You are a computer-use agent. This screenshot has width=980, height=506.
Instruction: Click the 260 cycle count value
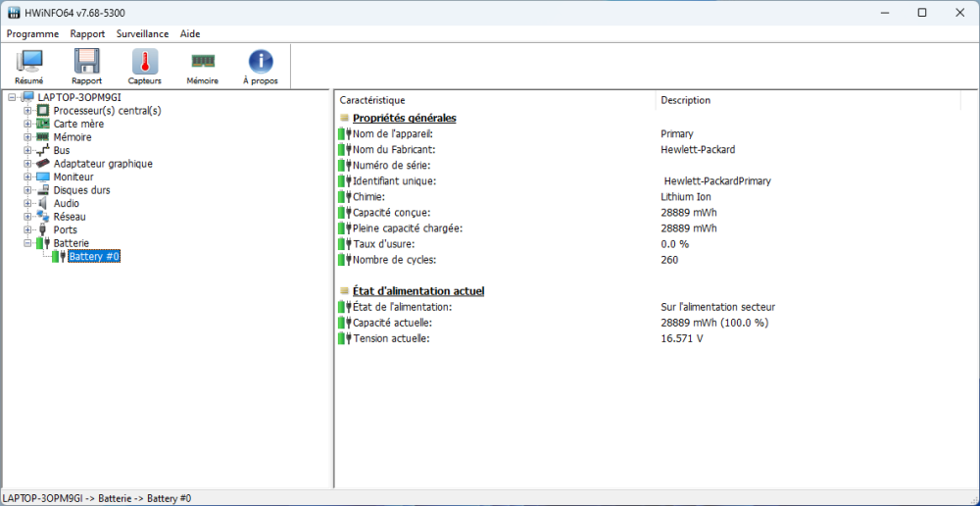click(668, 260)
